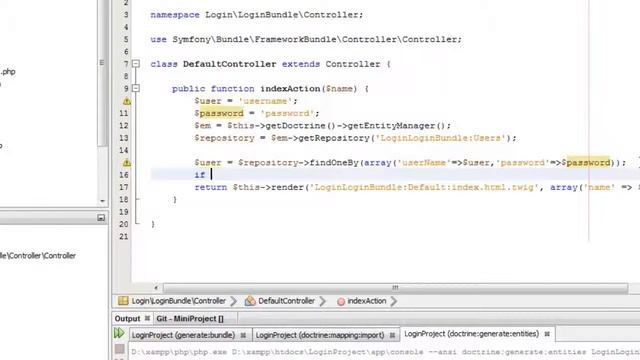Click the 'return' keyword on line 17
This screenshot has height=360, width=640.
coord(211,187)
